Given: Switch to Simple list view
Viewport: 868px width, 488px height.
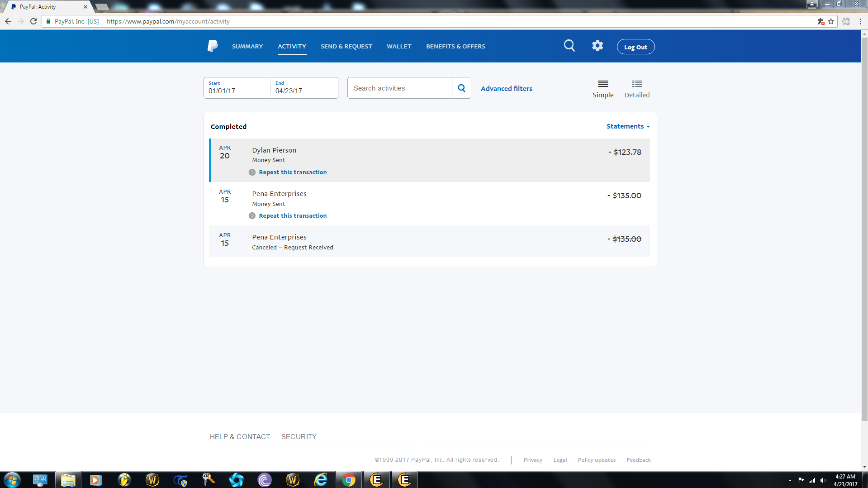Looking at the screenshot, I should (x=603, y=89).
